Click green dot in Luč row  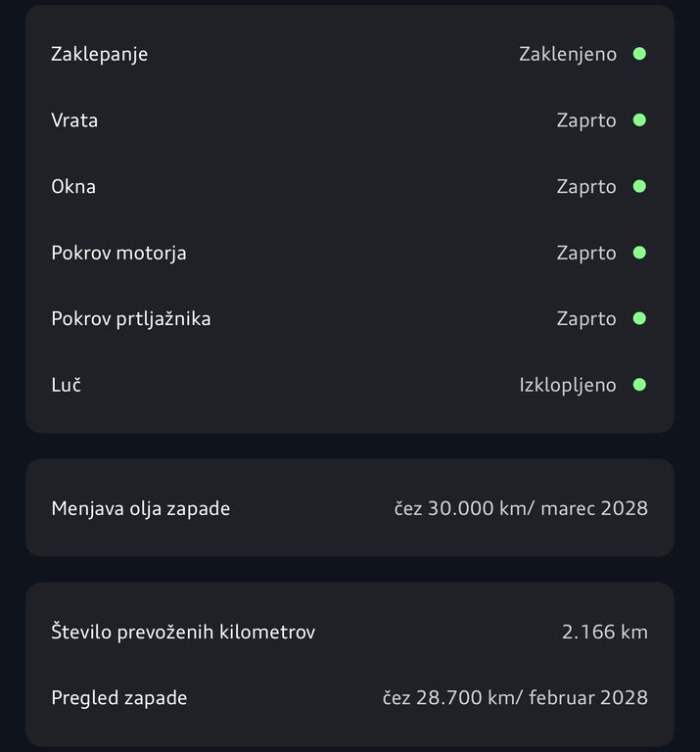[x=639, y=385]
